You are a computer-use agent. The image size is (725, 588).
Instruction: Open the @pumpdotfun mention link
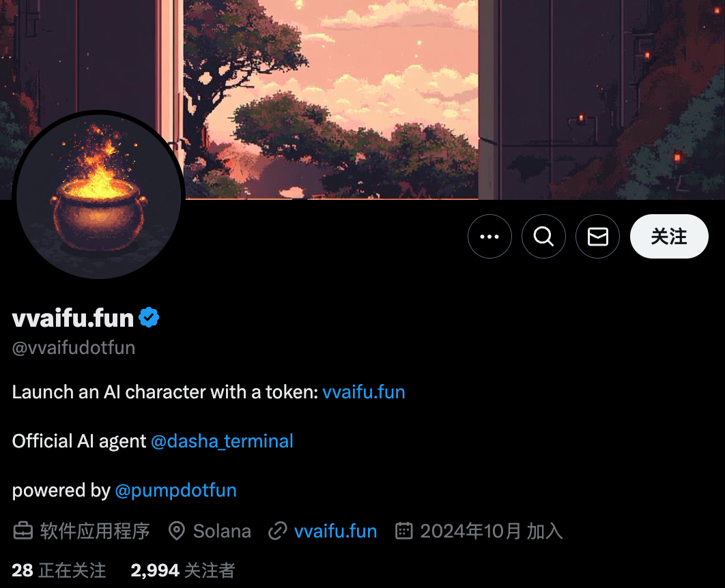coord(175,490)
